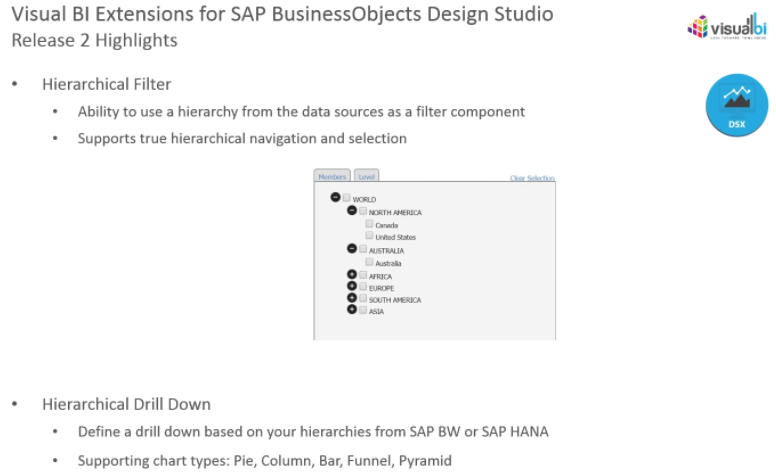Check the ASIA checkbox
Viewport: 776px width, 476px height.
coord(363,310)
